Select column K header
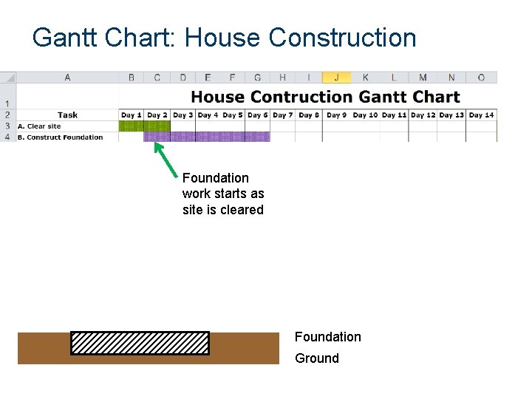The image size is (532, 399). (366, 78)
